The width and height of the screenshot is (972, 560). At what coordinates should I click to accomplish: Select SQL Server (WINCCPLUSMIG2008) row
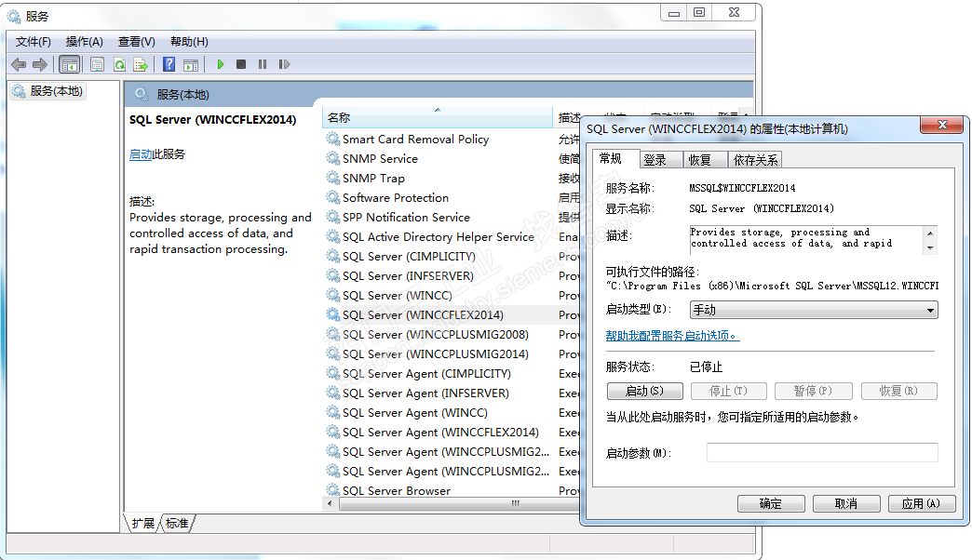[x=452, y=335]
